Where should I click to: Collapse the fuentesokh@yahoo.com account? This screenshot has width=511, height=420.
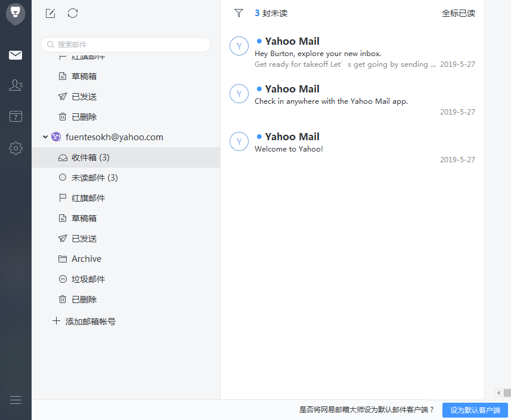click(x=45, y=137)
